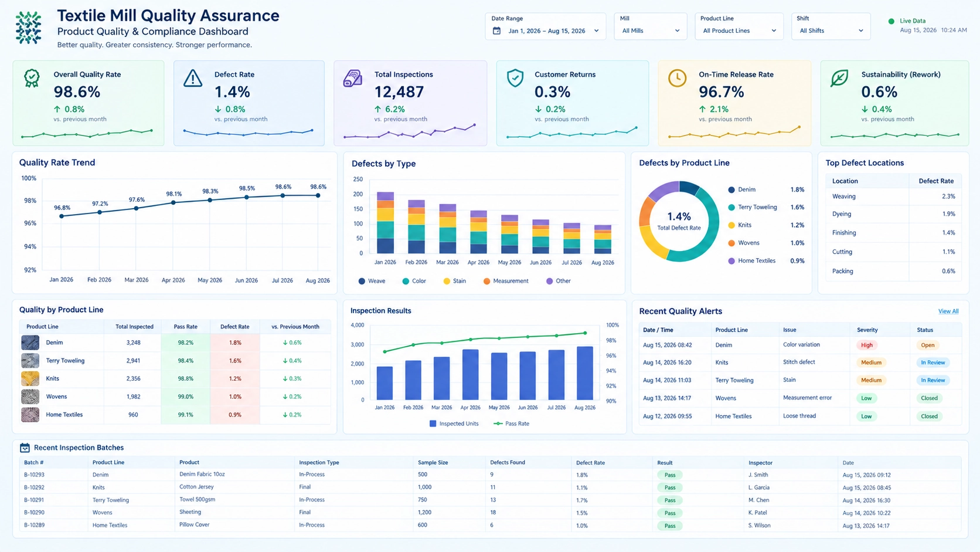Click the Measurement error issue

point(807,398)
